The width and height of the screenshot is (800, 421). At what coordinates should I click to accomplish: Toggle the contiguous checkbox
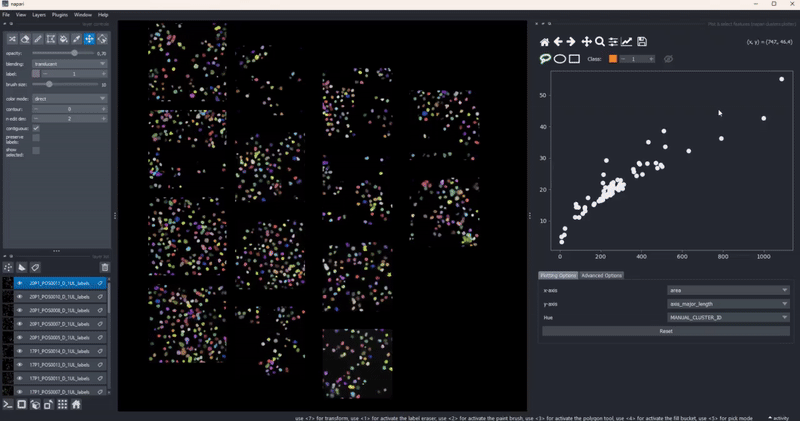coord(36,128)
